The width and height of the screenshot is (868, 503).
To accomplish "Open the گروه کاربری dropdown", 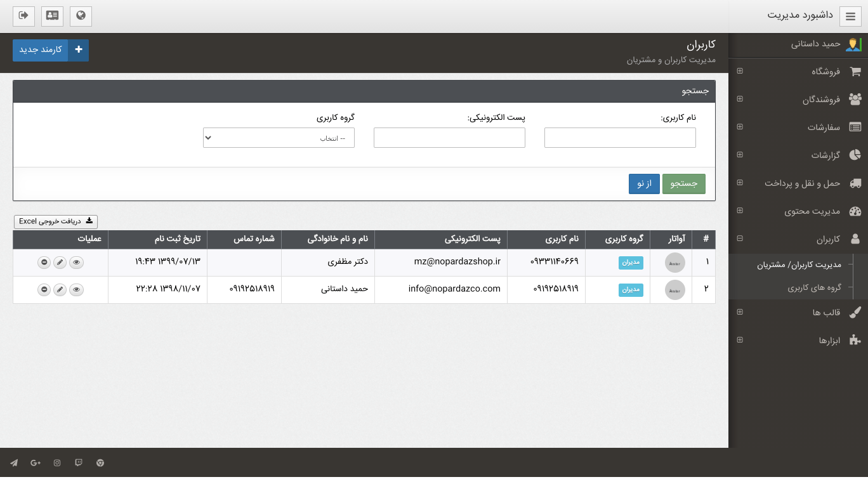I will 279,138.
